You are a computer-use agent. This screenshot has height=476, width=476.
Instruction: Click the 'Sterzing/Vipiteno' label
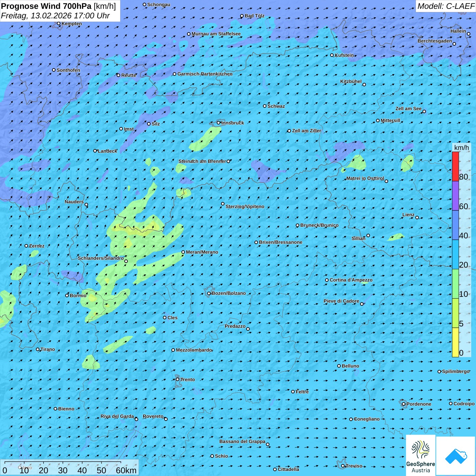245,206
